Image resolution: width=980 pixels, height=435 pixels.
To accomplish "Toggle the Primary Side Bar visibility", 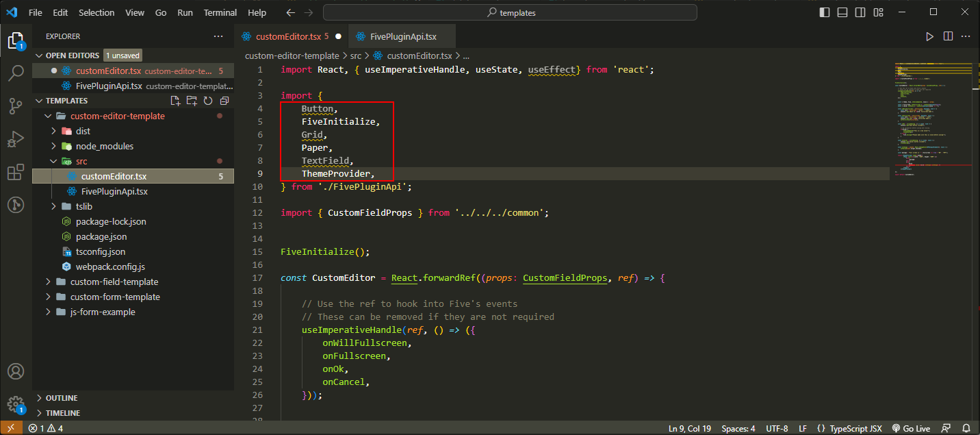I will [x=823, y=12].
